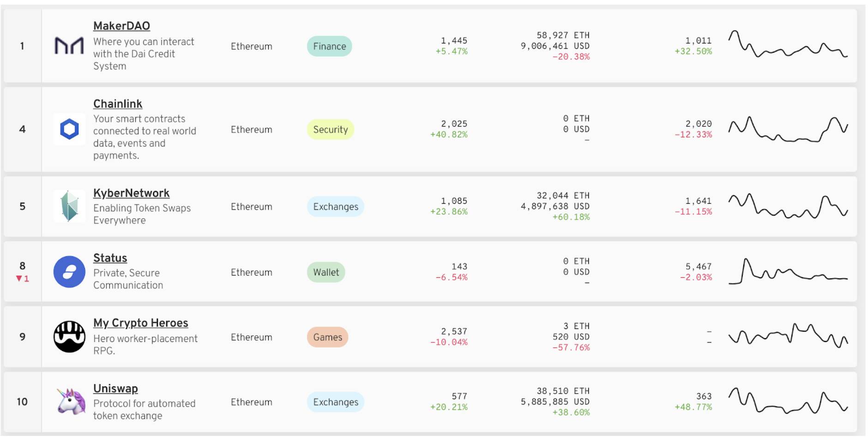The image size is (868, 439).
Task: Select KyberNetwork's Exchanges category tag
Action: click(336, 207)
